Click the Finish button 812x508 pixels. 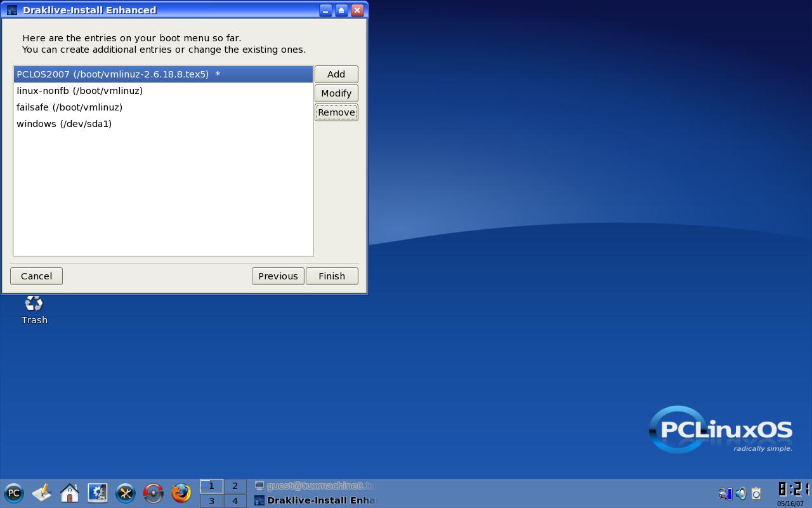coord(332,276)
